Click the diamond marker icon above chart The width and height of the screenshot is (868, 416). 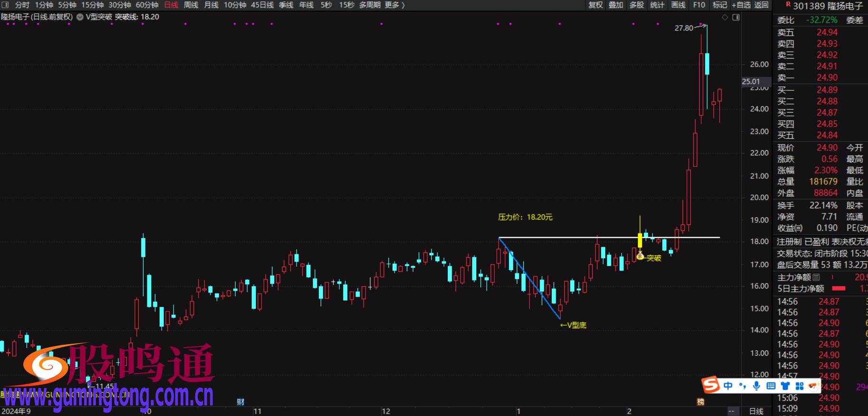pyautogui.click(x=725, y=17)
